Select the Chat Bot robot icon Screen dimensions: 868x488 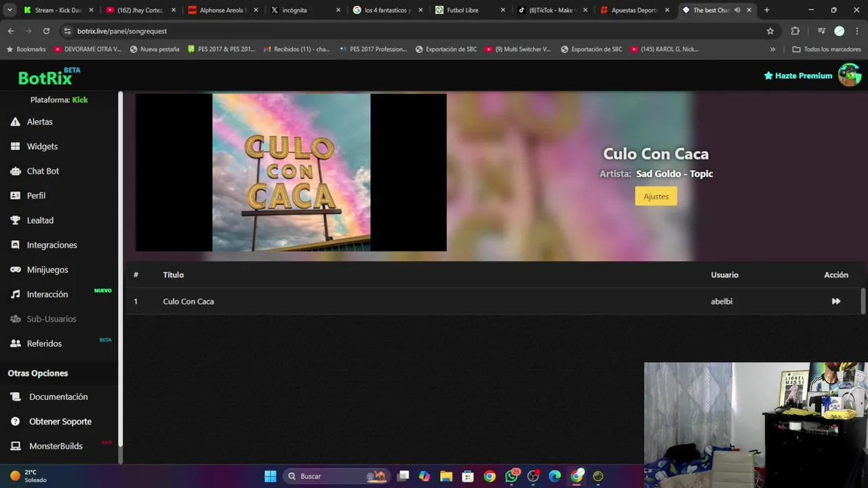click(15, 171)
